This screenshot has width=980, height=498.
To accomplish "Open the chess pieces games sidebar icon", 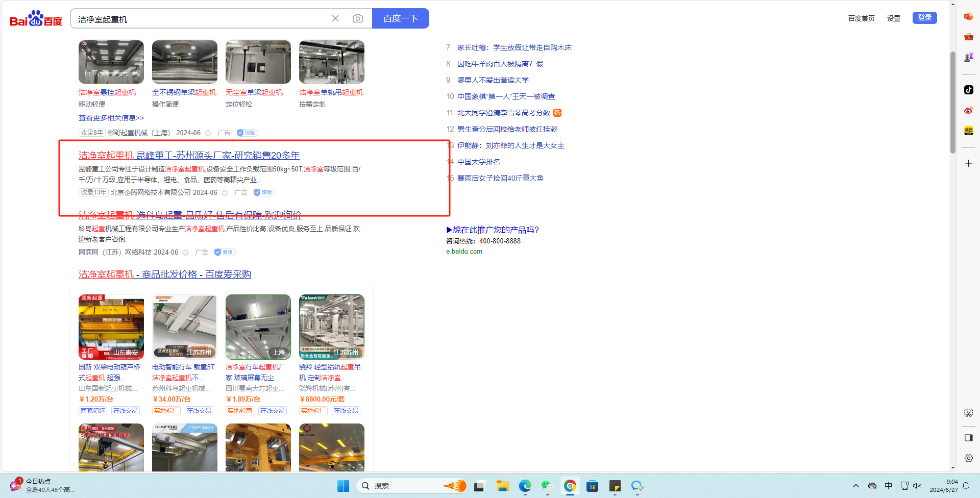I will point(968,57).
